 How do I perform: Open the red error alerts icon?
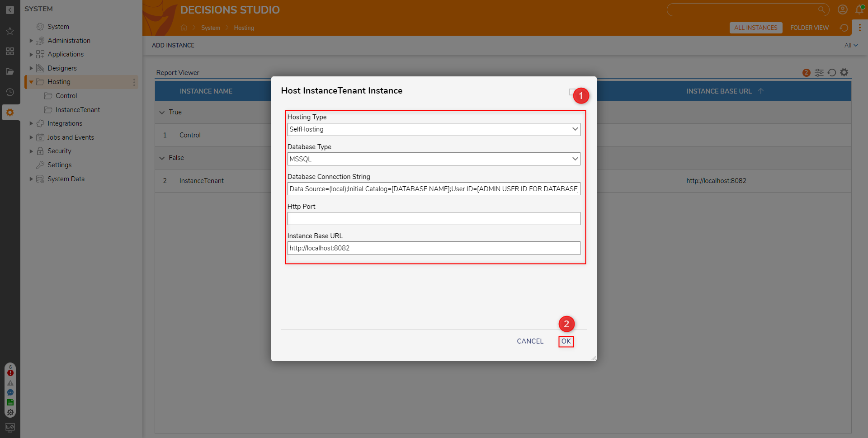[x=10, y=373]
